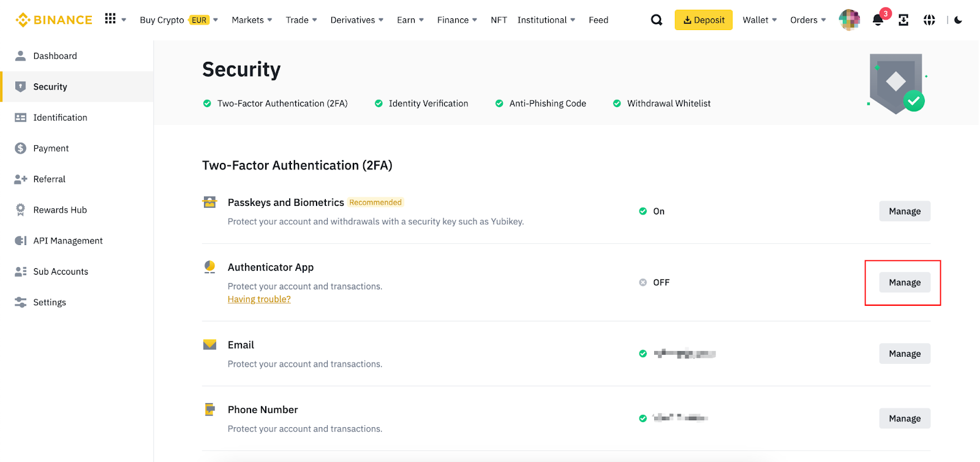Viewport: 980px width, 462px height.
Task: Expand the Buy Crypto dropdown
Action: (x=178, y=20)
